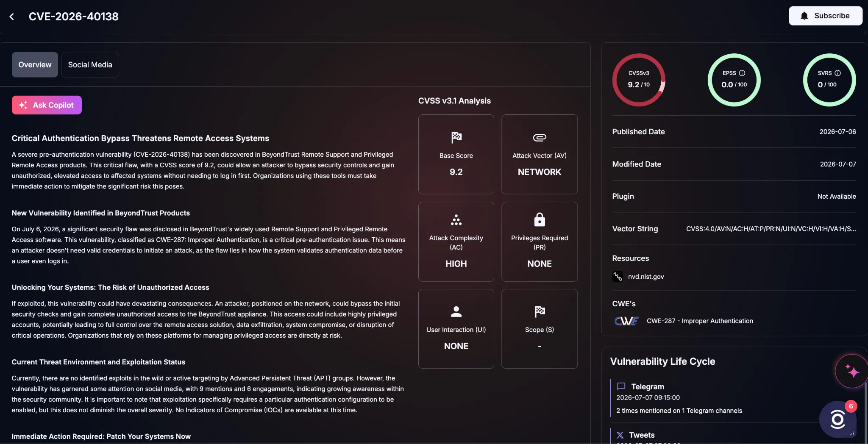The image size is (868, 444).
Task: Open the chat widget with 6 notifications
Action: point(838,419)
